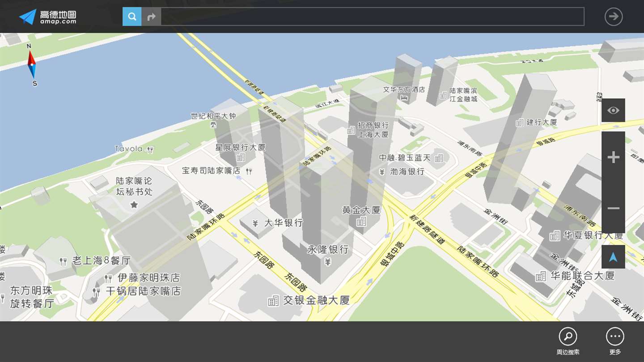Select the 建行大厦 label

click(x=542, y=122)
